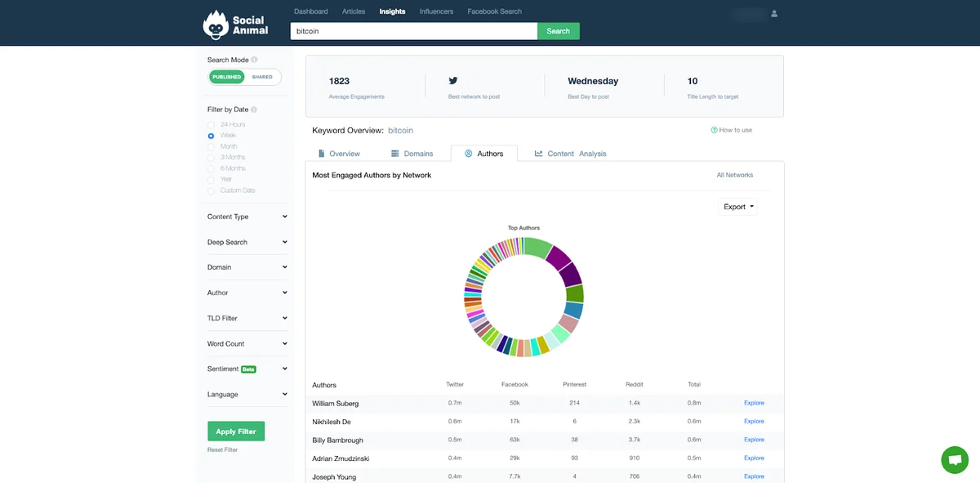Switch to the Overview tab

click(339, 154)
